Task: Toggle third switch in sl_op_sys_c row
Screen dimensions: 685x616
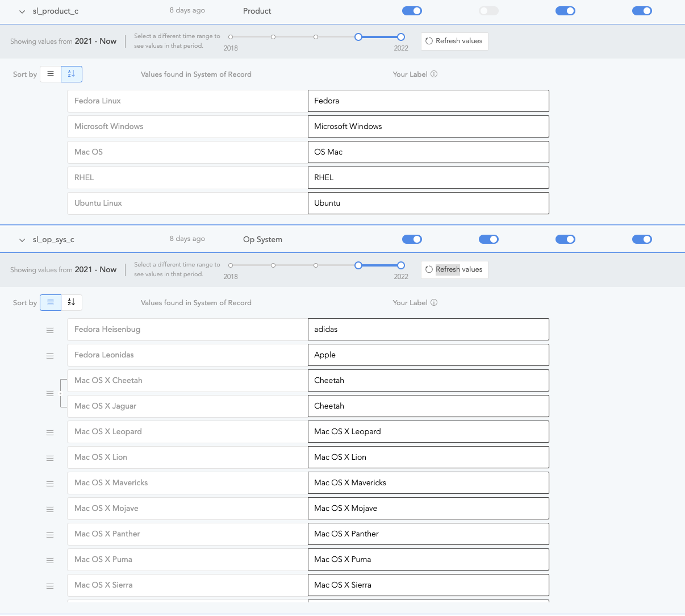Action: click(565, 239)
